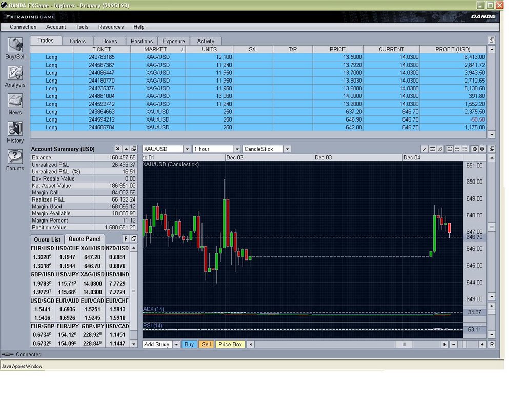The width and height of the screenshot is (525, 420).
Task: Open the Buy/Sell order tool
Action: (x=15, y=49)
